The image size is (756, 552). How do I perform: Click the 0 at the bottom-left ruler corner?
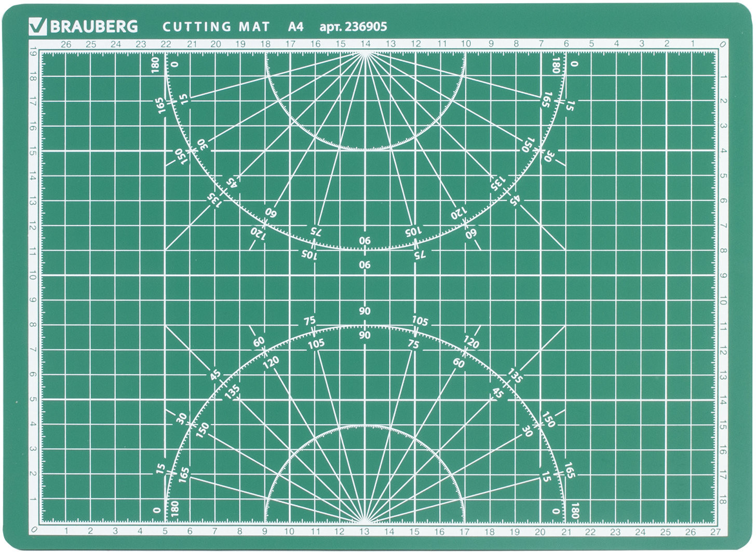pos(34,530)
